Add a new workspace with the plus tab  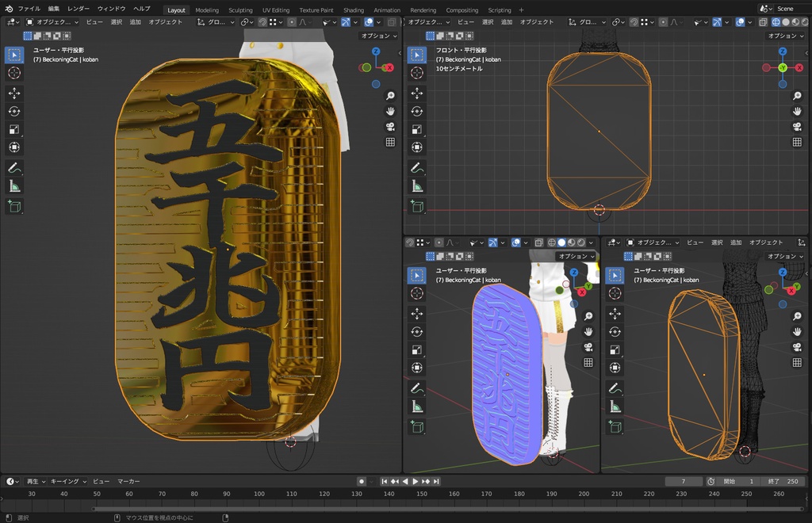click(521, 10)
